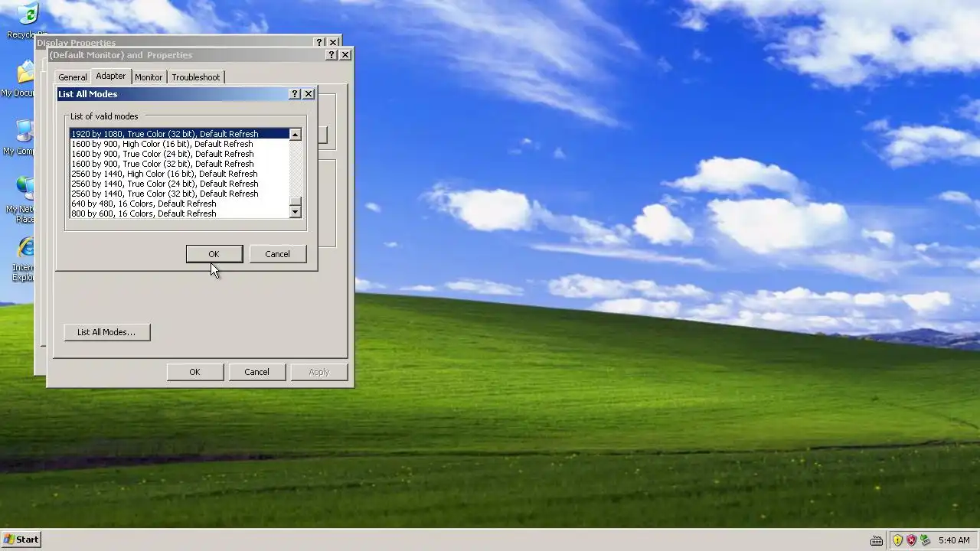Image resolution: width=980 pixels, height=551 pixels.
Task: Switch to the General tab
Action: click(x=73, y=77)
